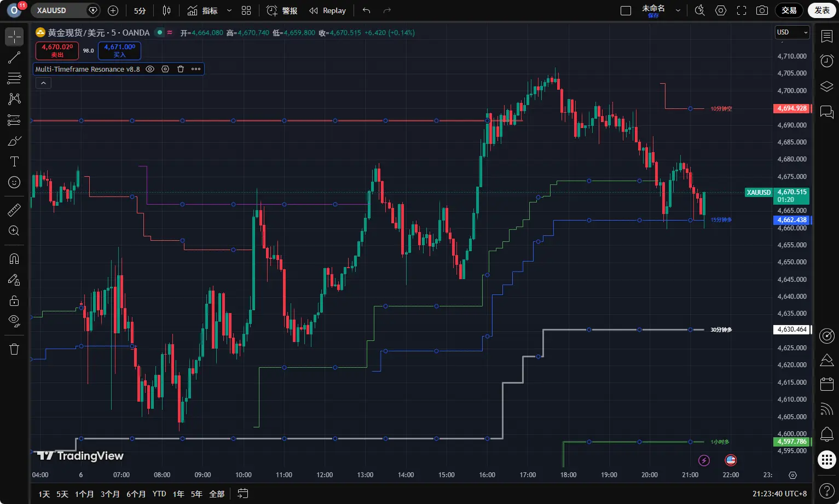
Task: Create an alert with 警报 button
Action: (282, 10)
